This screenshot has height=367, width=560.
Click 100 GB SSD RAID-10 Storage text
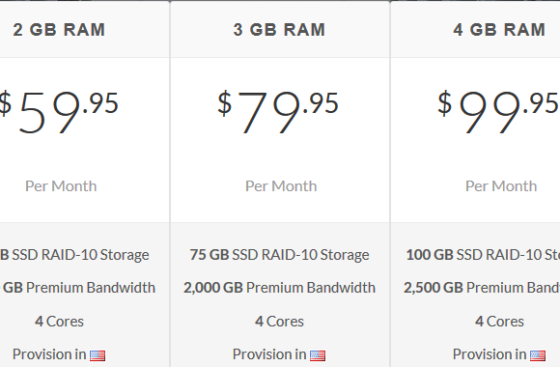coord(483,255)
